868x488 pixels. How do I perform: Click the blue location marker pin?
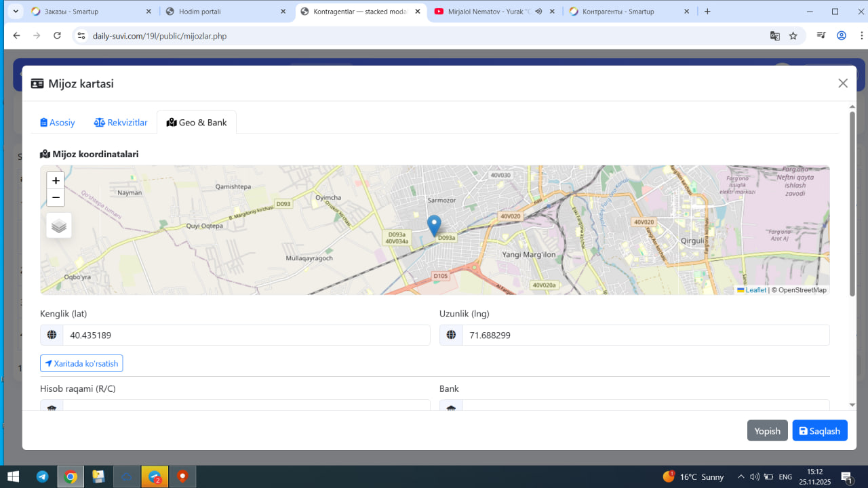click(434, 224)
